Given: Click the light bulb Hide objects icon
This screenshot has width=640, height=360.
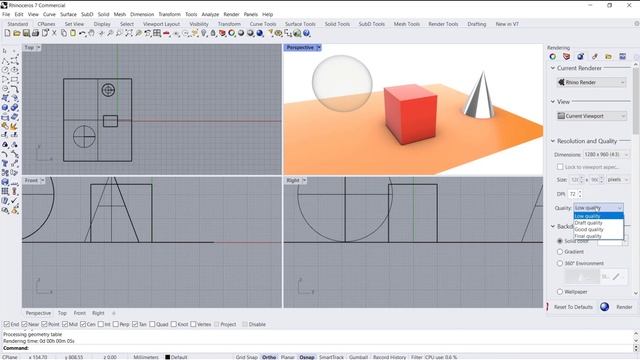Looking at the screenshot, I should (204, 33).
